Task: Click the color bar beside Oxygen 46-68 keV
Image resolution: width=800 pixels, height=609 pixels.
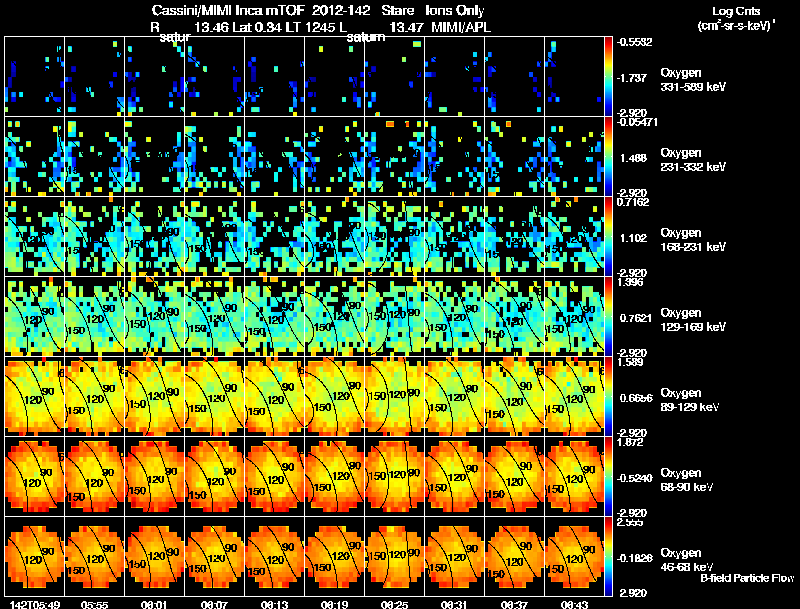Action: [x=608, y=557]
